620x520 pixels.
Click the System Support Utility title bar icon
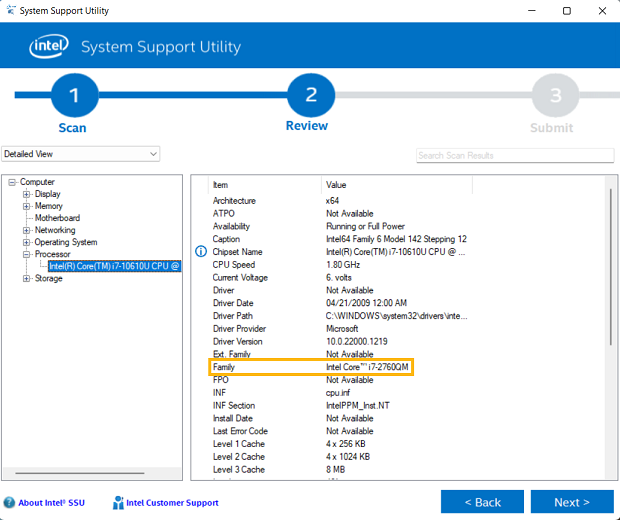click(11, 10)
